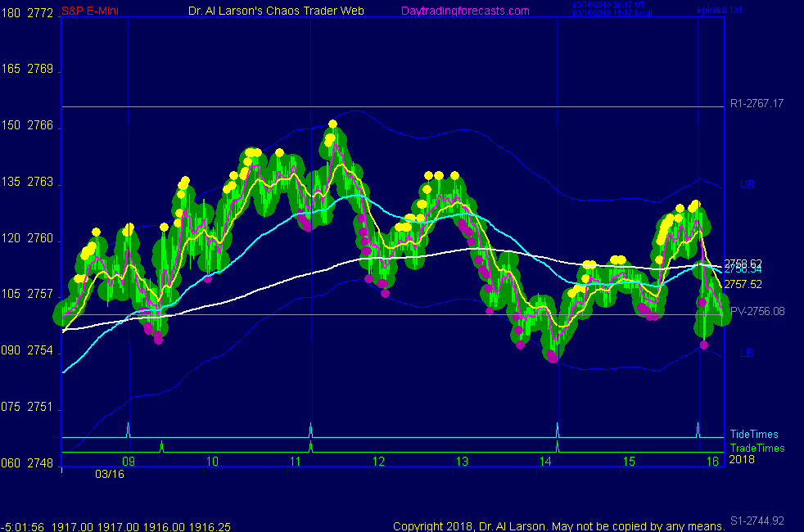Click the 180 2772 price axis label
Screen dimensions: 804x532
pyautogui.click(x=27, y=13)
